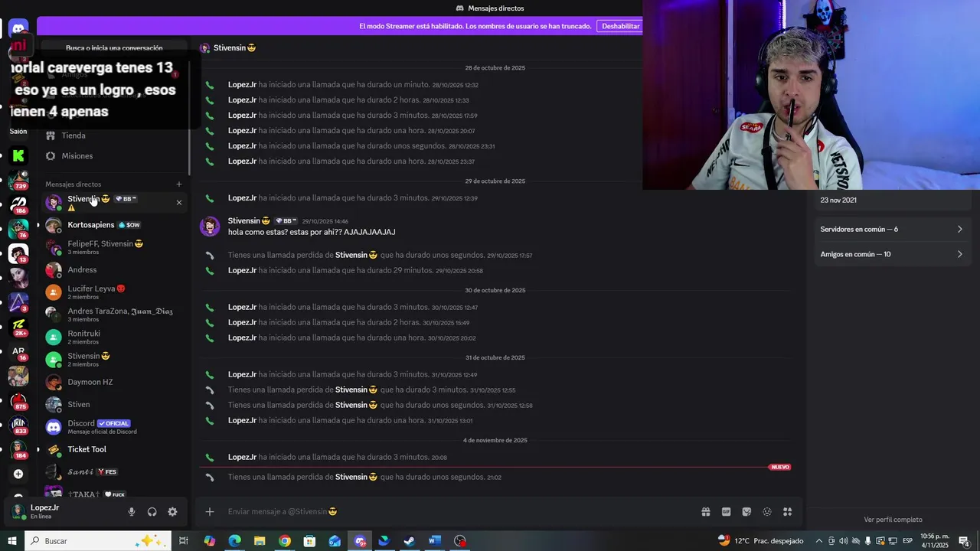Click the weather 12°C Prac. despejado widget
Screen dimensions: 980x551
[760, 541]
